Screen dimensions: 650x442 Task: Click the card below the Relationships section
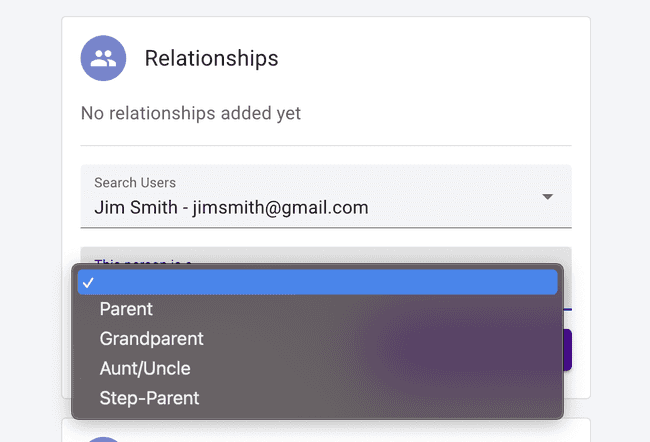pyautogui.click(x=326, y=431)
